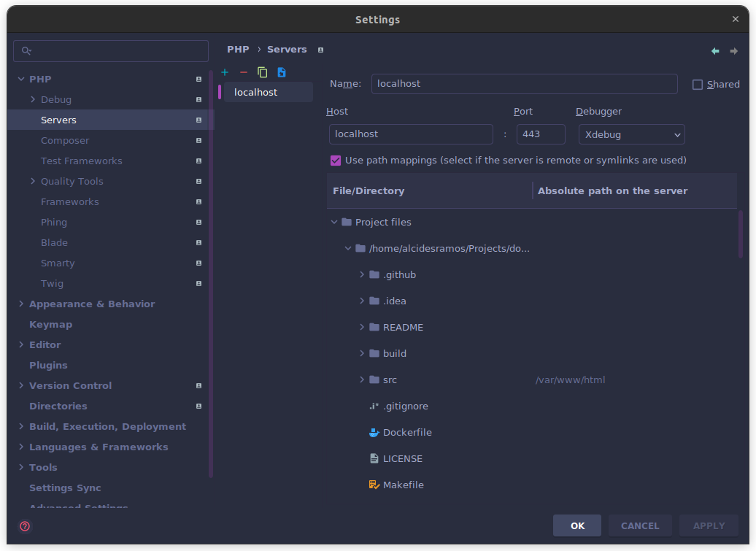Click the project badge on the Composer row

tap(198, 141)
